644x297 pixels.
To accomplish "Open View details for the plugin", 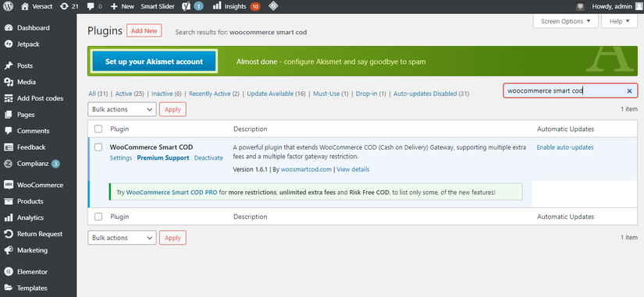I will 353,169.
